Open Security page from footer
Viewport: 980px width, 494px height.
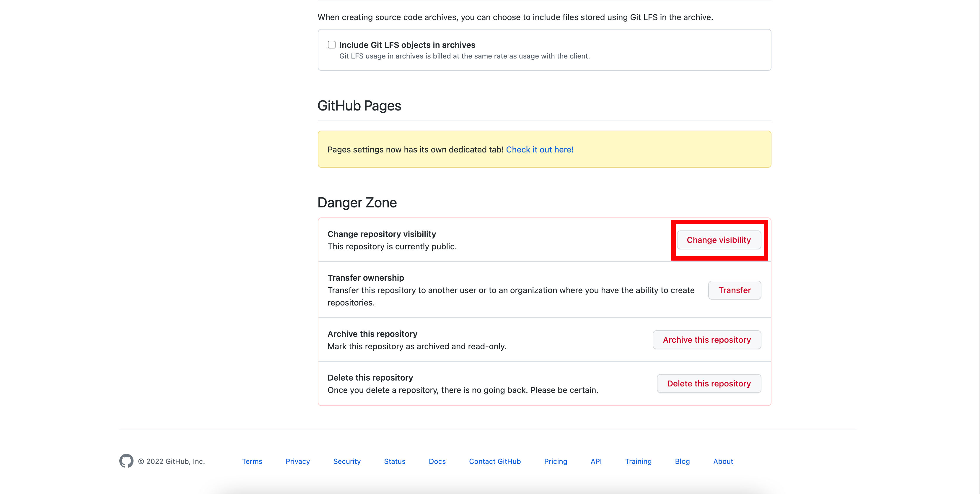[x=346, y=461]
